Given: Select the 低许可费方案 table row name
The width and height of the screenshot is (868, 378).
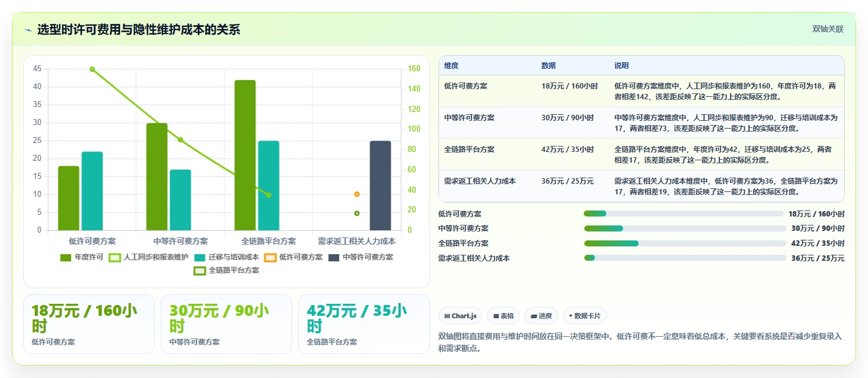Looking at the screenshot, I should [x=465, y=86].
